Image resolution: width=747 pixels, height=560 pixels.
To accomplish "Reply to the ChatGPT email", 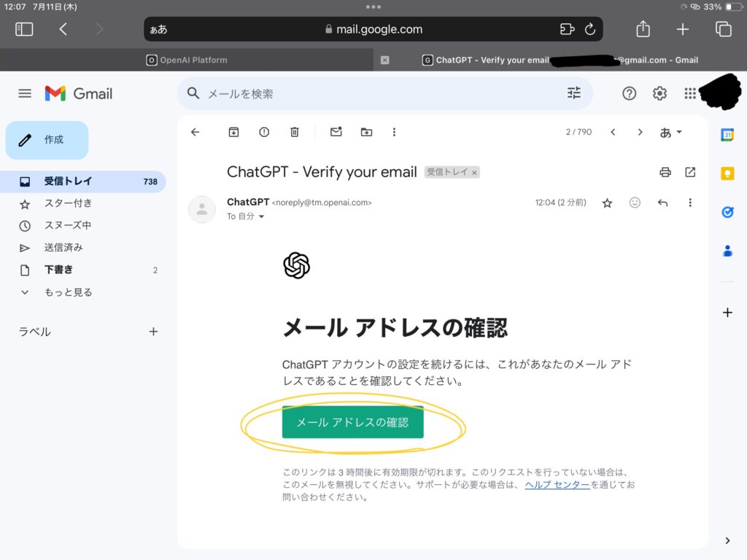I will tap(662, 203).
